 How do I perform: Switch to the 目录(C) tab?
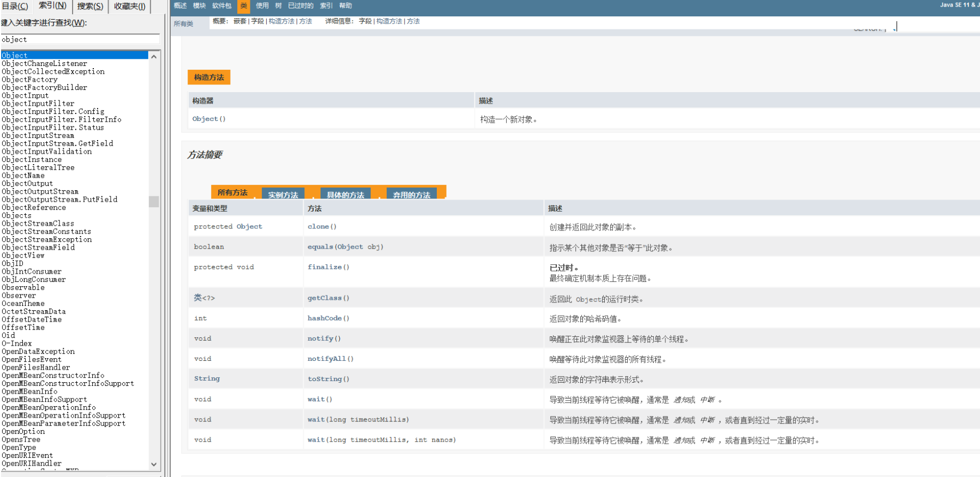[15, 7]
